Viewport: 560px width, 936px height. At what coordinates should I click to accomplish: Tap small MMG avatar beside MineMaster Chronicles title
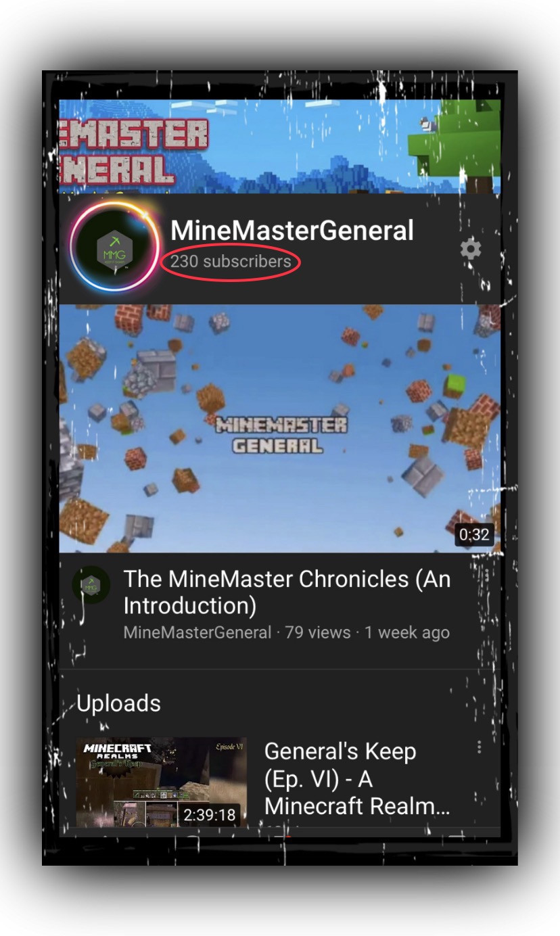coord(91,585)
